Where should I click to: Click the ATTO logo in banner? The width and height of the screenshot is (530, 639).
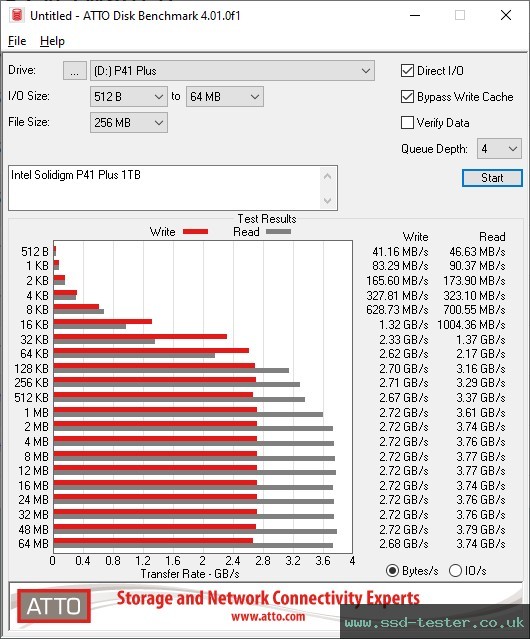[x=54, y=606]
